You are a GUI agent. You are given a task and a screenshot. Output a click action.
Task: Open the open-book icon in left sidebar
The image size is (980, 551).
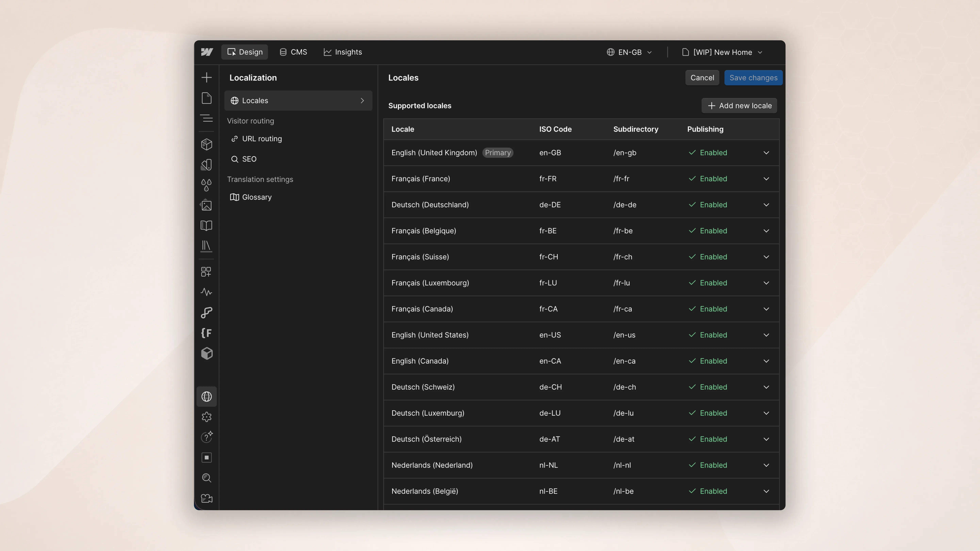point(207,226)
